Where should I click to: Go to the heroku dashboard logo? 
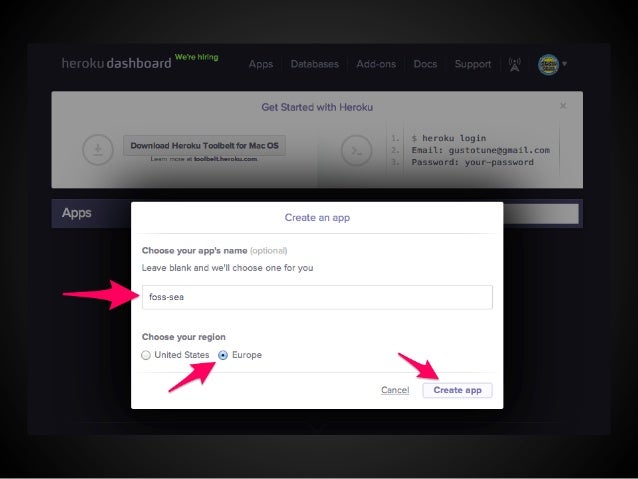coord(116,63)
